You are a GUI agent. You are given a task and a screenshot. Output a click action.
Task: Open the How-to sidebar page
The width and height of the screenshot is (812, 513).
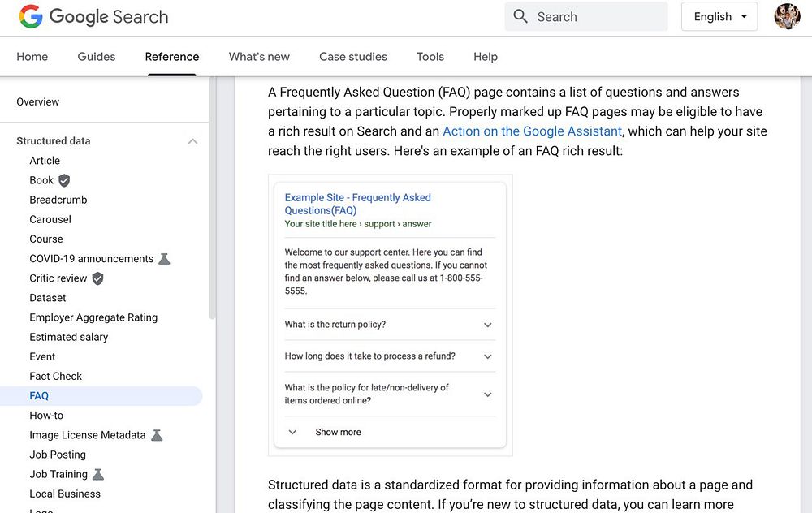[x=46, y=416]
